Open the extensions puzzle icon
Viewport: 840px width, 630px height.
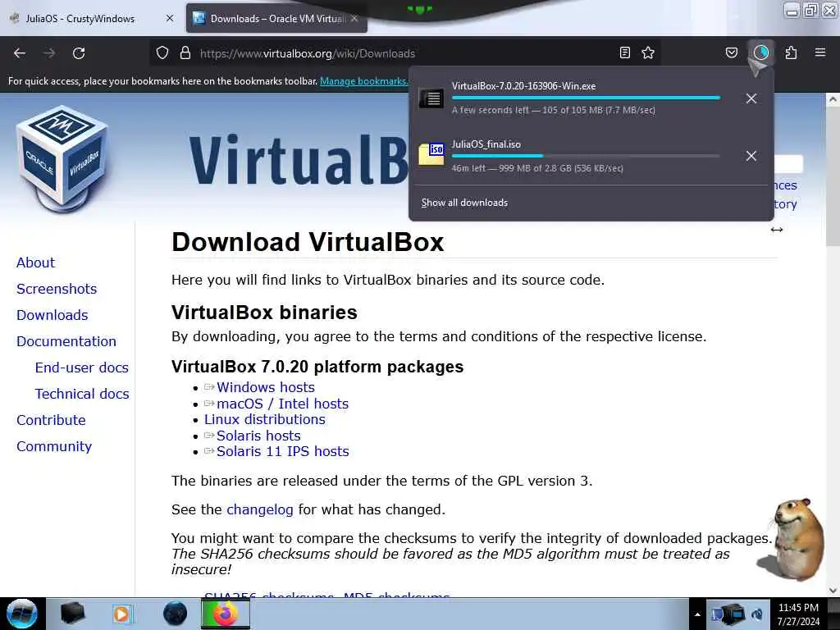[791, 52]
